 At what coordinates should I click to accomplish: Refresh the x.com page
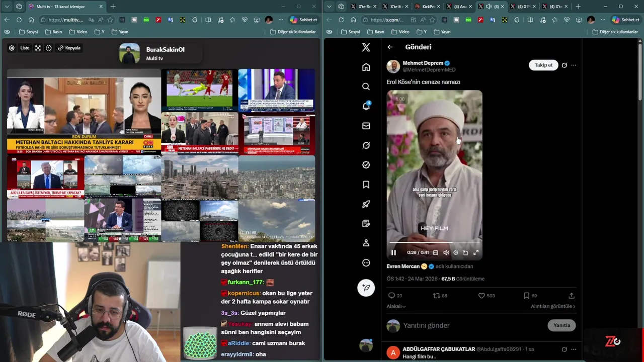tap(341, 20)
